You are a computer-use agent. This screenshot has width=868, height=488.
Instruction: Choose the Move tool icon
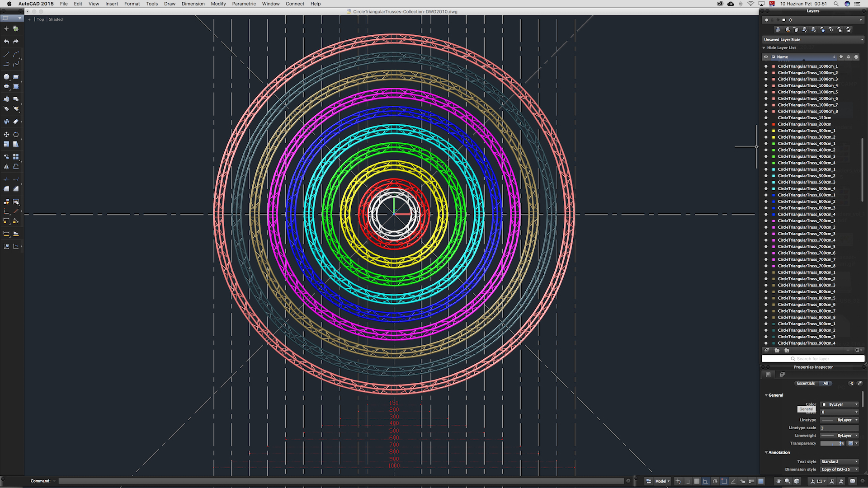pyautogui.click(x=6, y=135)
